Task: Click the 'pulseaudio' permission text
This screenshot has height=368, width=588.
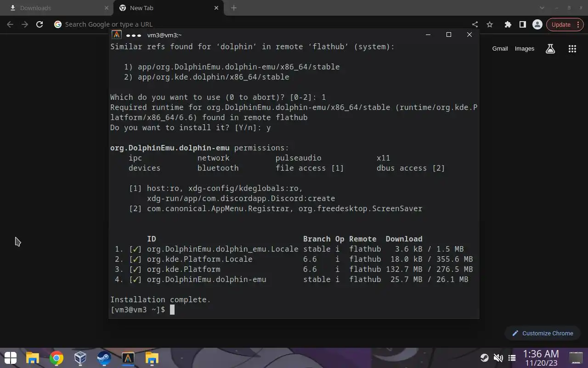Action: (299, 158)
